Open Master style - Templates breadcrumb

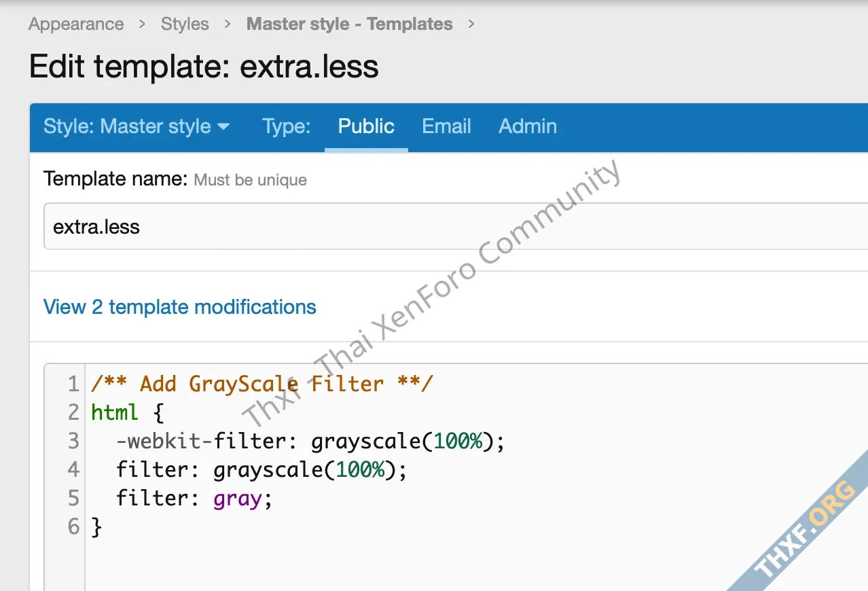pyautogui.click(x=349, y=24)
